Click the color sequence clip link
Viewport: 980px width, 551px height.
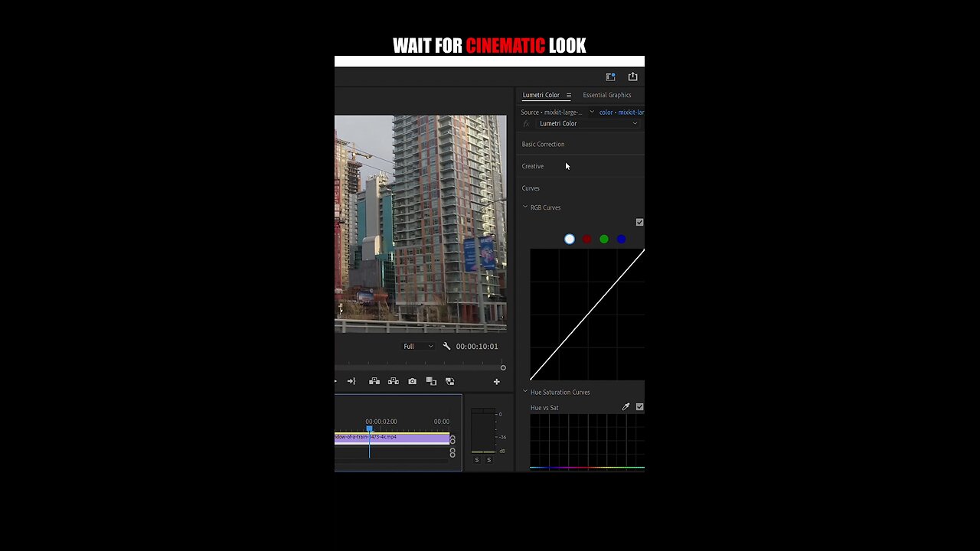coord(622,112)
